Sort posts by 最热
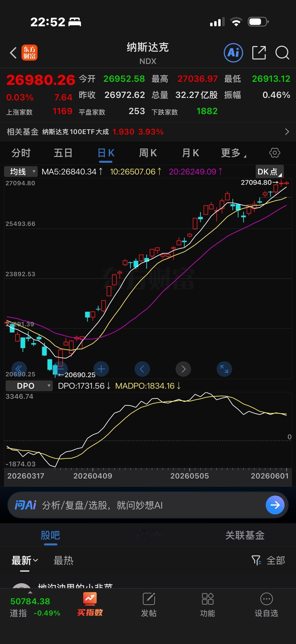The image size is (296, 644). [x=63, y=560]
